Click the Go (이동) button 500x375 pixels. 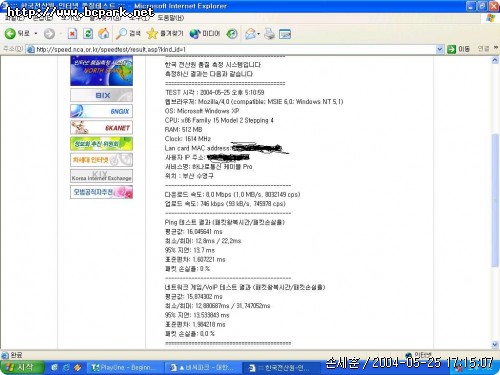[x=459, y=49]
